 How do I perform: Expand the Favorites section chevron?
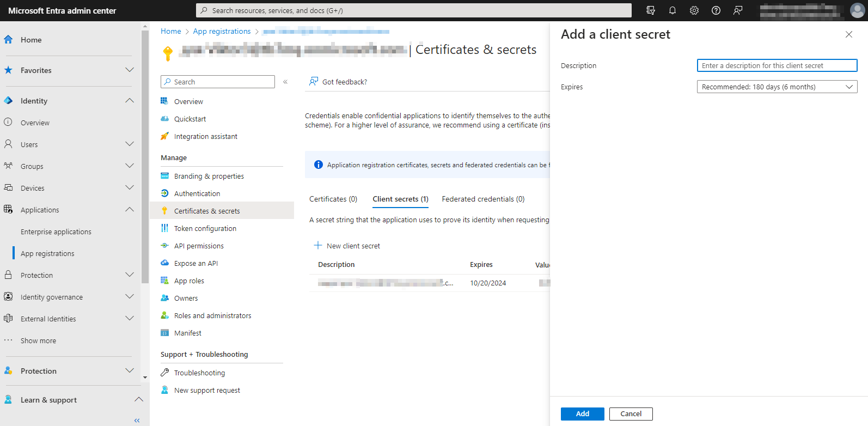[130, 70]
